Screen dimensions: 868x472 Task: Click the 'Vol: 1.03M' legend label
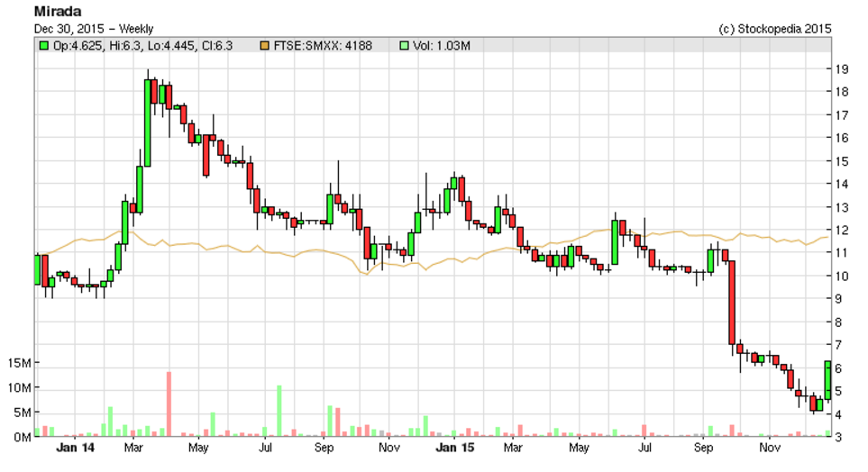442,46
